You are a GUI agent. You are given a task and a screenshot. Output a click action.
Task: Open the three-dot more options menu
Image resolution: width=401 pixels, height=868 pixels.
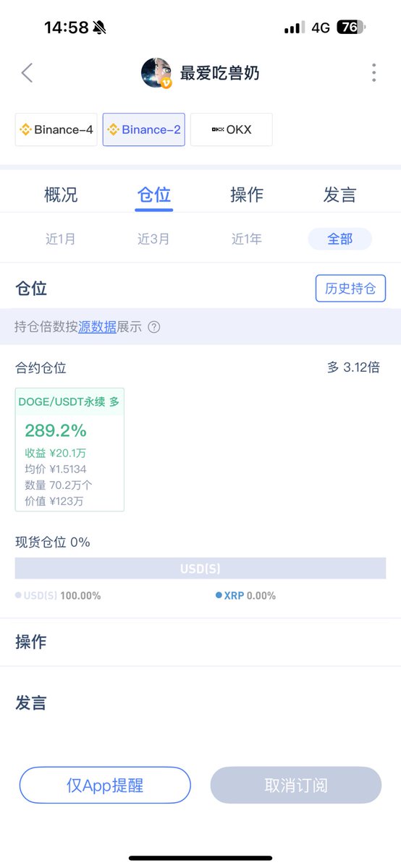374,72
